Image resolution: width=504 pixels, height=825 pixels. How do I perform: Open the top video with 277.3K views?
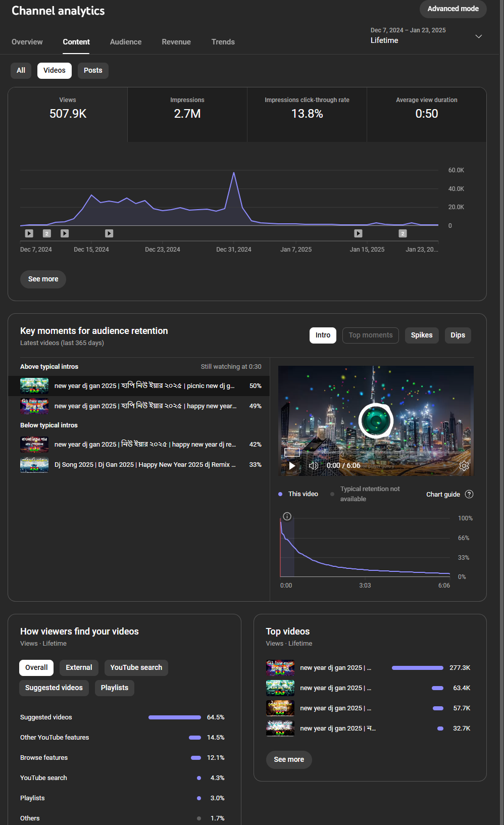pyautogui.click(x=368, y=668)
